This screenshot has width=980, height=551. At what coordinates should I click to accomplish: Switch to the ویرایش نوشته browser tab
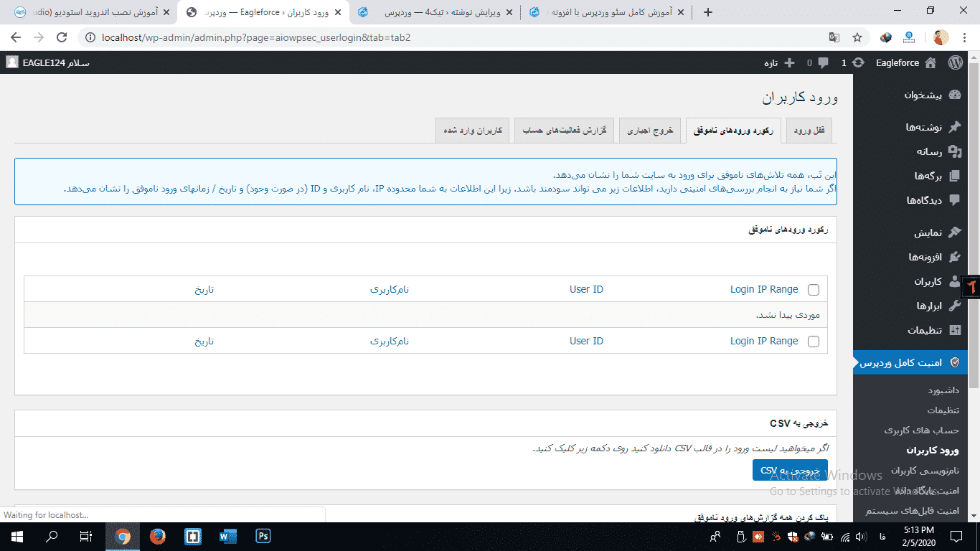pos(435,12)
